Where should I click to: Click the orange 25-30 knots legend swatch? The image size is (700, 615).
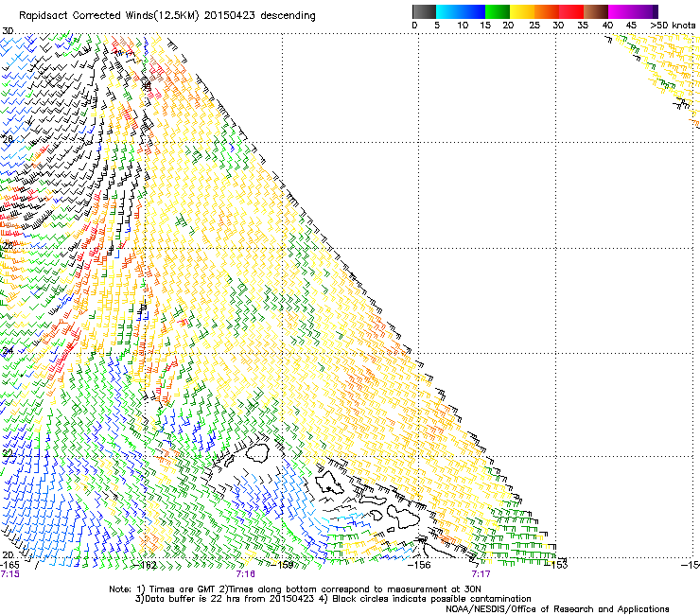[547, 11]
